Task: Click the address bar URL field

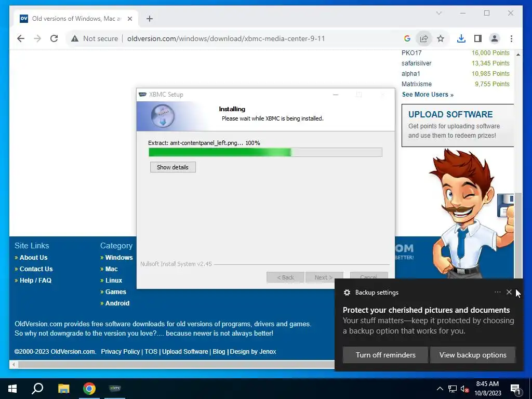Action: [x=226, y=38]
